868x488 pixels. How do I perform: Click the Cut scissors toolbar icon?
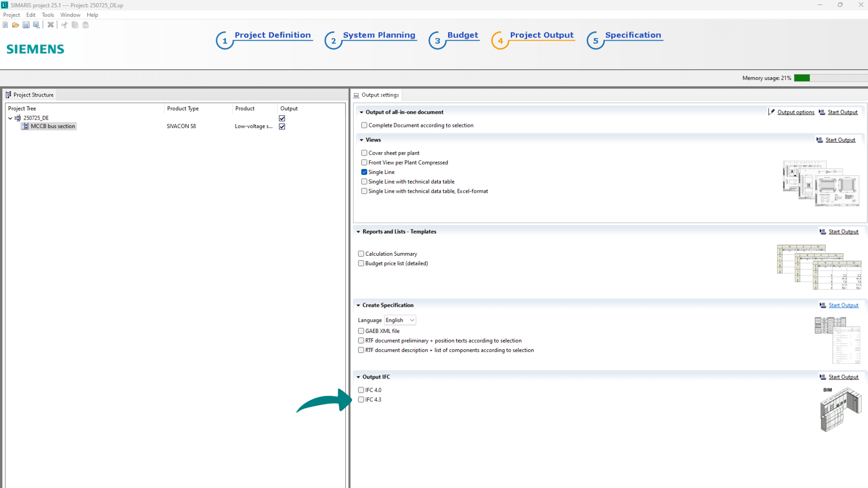(x=64, y=25)
